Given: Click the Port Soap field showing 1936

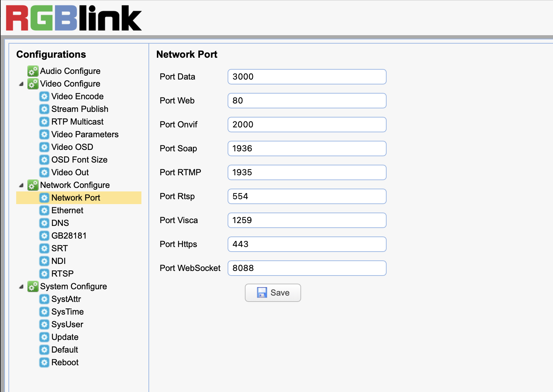Looking at the screenshot, I should click(x=307, y=148).
